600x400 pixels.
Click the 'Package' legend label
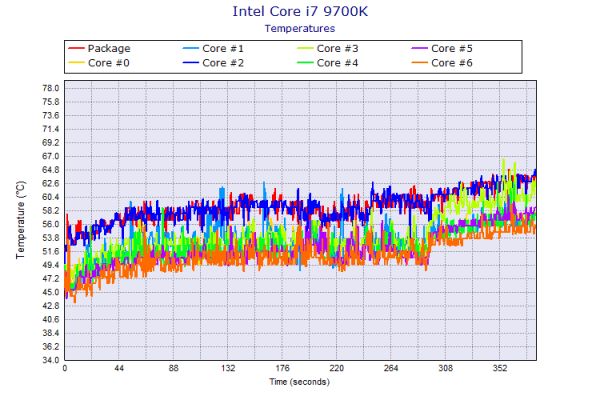(x=109, y=49)
